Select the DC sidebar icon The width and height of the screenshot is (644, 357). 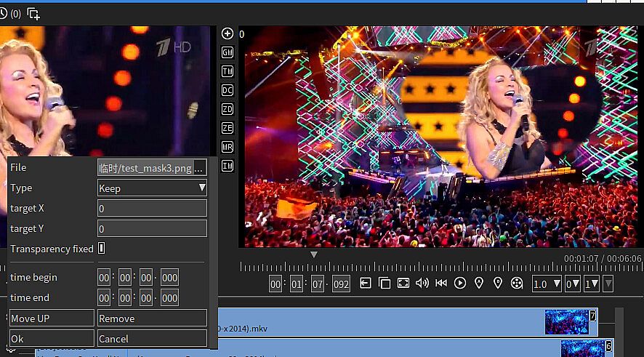click(x=228, y=90)
